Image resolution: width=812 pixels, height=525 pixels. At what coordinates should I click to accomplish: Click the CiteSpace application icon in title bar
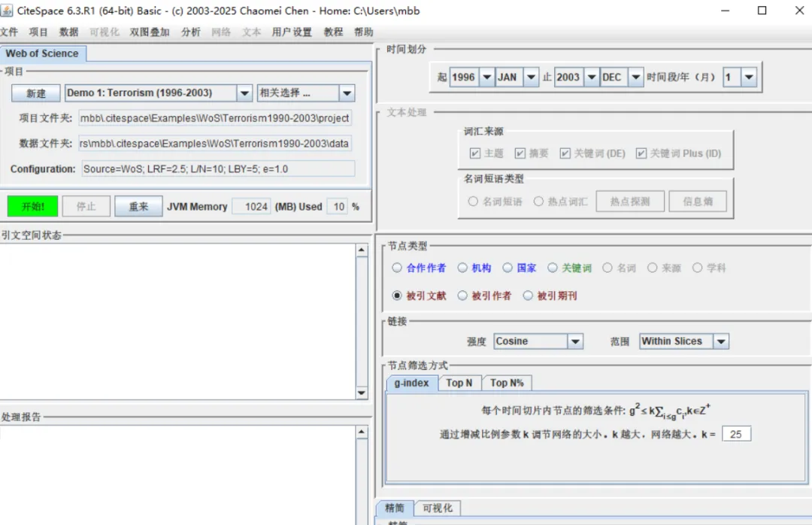pos(7,11)
